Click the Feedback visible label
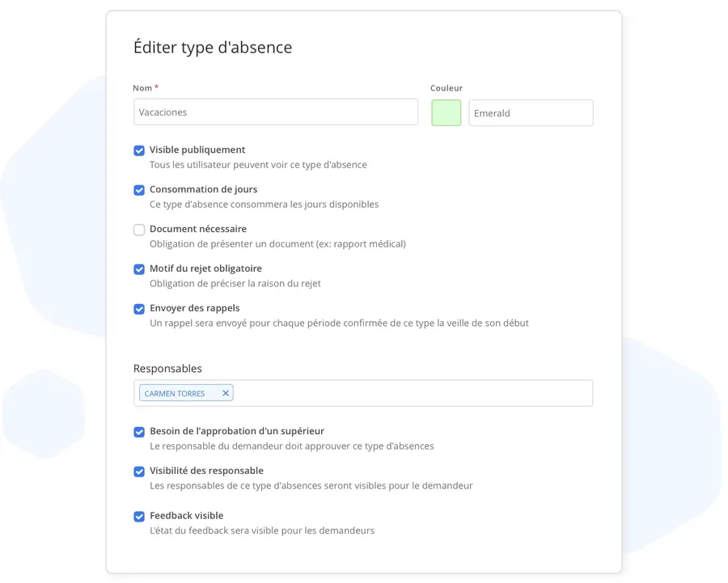This screenshot has width=728, height=583. coord(186,515)
